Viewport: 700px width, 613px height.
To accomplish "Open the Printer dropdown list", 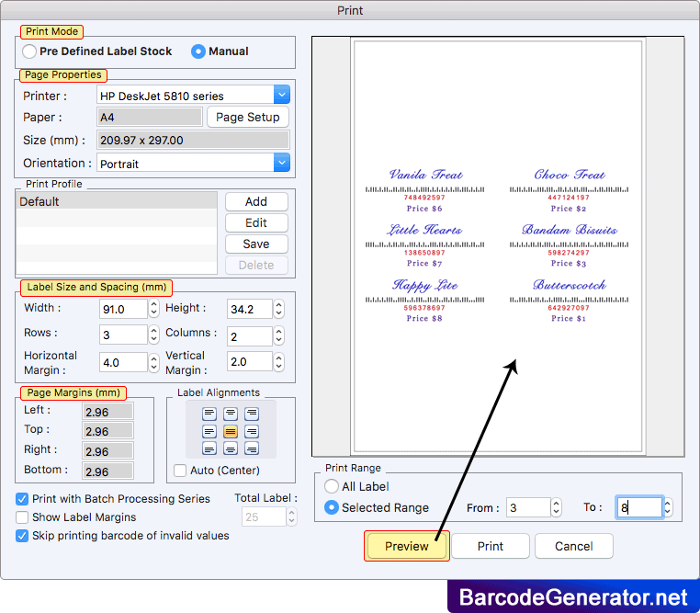I will [282, 95].
